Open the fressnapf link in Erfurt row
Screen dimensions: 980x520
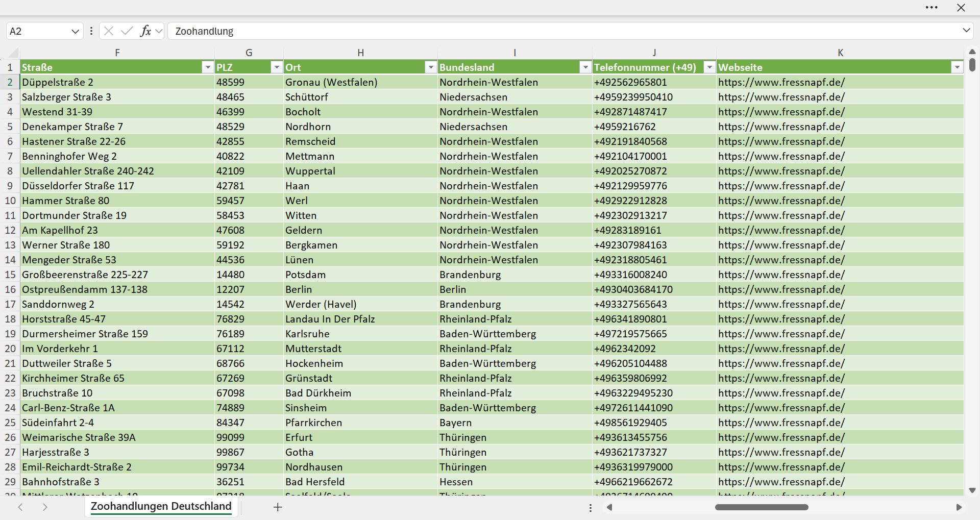781,437
